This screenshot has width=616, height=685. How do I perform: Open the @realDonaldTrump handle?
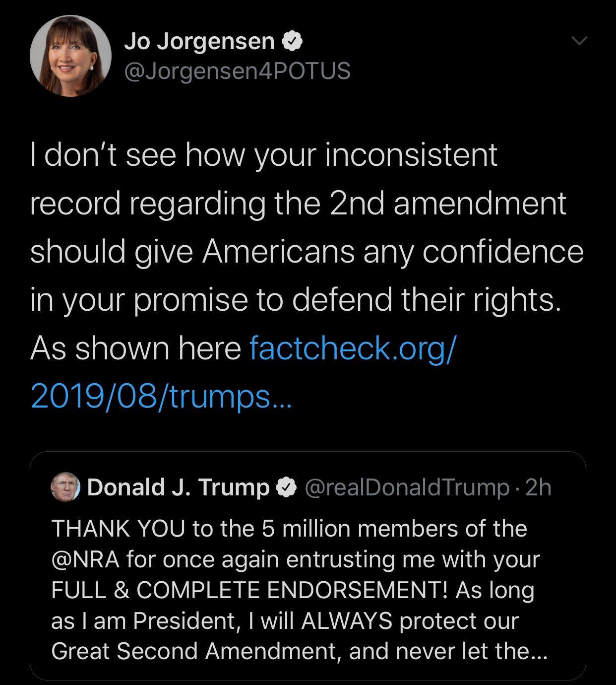click(x=406, y=487)
